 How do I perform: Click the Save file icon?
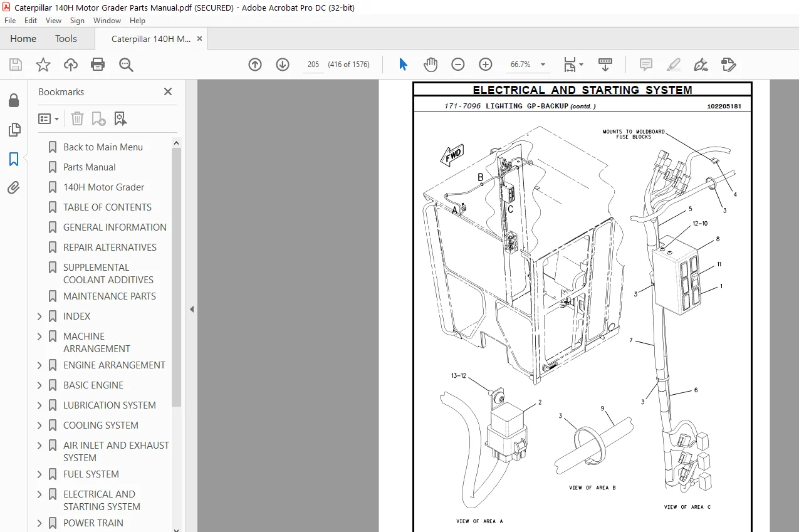[16, 65]
